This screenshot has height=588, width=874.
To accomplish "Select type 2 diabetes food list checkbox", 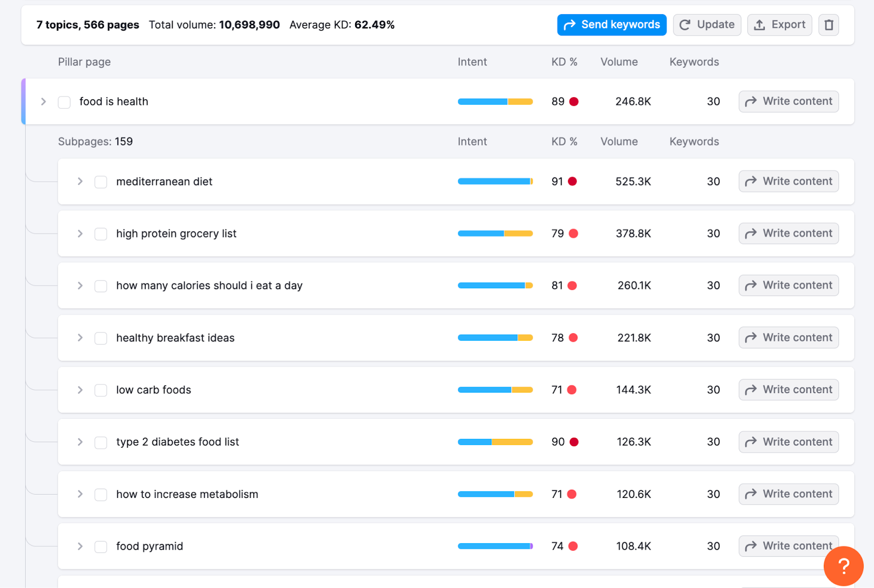I will coord(101,442).
